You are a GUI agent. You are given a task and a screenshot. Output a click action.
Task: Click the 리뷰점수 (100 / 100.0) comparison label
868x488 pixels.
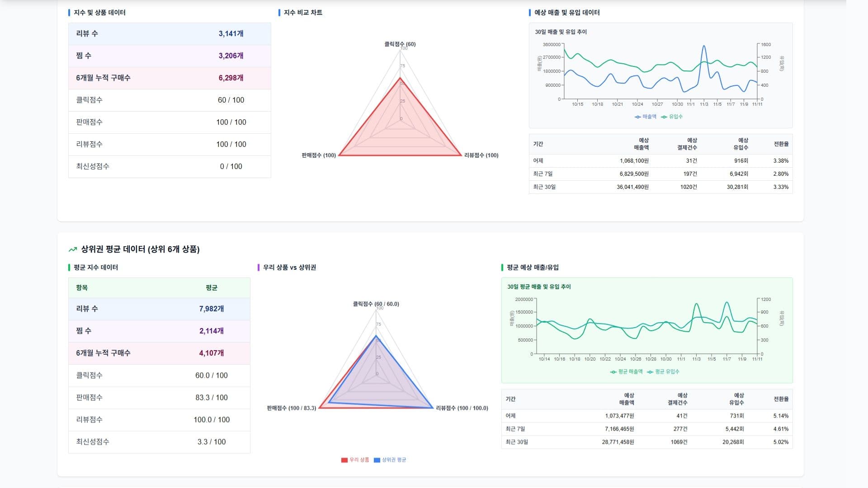click(x=462, y=408)
